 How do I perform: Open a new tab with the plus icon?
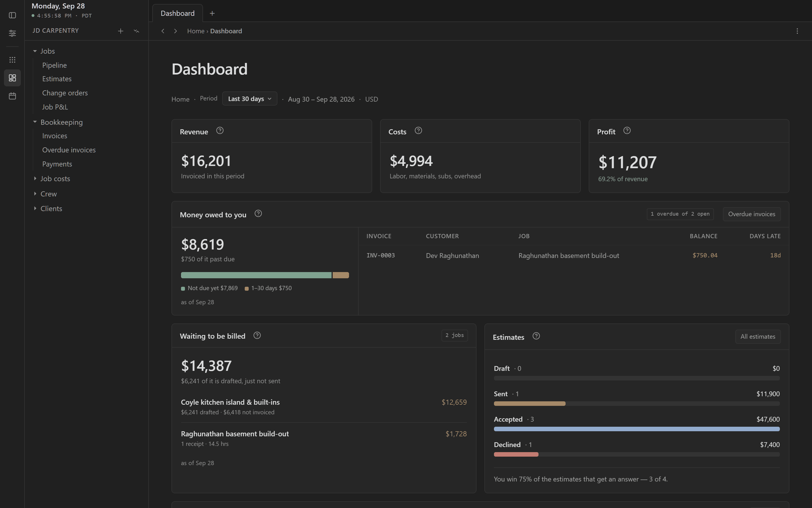212,14
